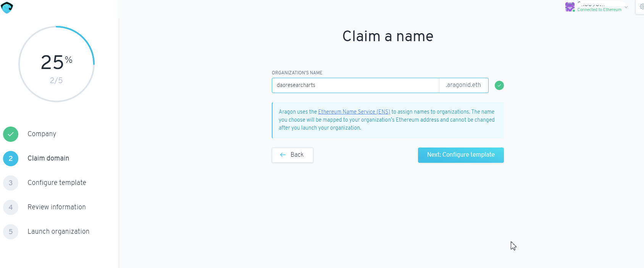Open the settings gear icon
644x268 pixels.
[x=641, y=7]
